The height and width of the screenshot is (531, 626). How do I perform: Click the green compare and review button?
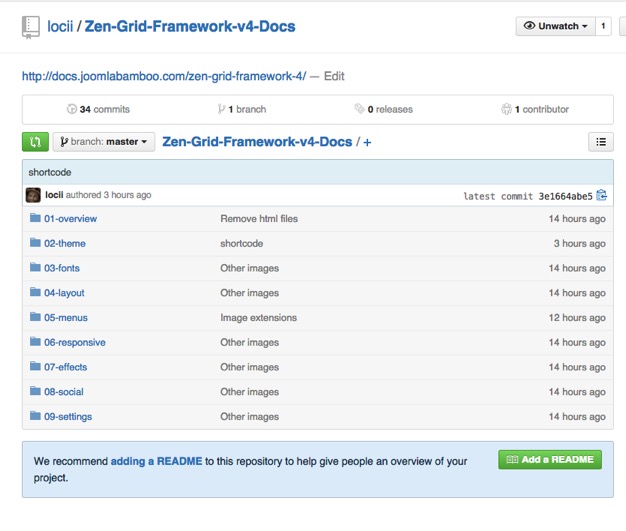tap(35, 142)
